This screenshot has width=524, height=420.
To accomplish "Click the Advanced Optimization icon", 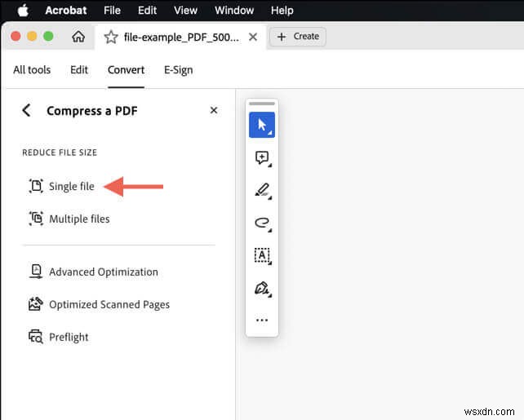I will [36, 272].
